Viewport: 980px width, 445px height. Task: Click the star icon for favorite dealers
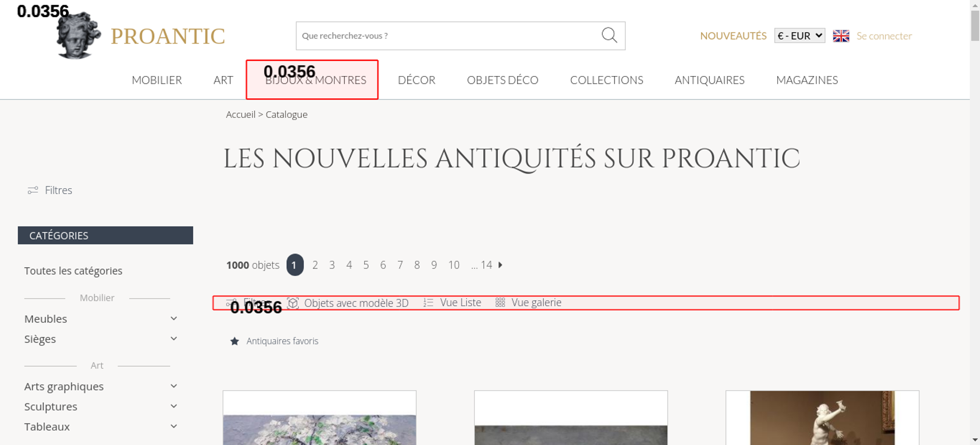[x=235, y=341]
